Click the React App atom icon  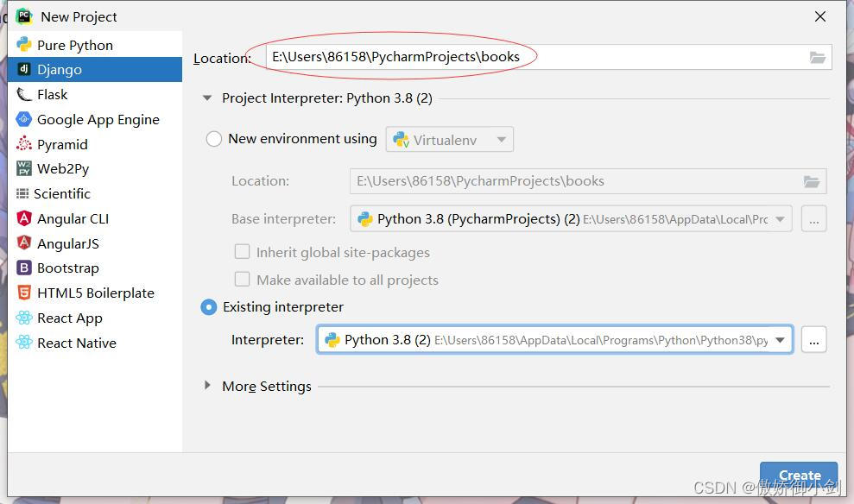click(x=24, y=318)
